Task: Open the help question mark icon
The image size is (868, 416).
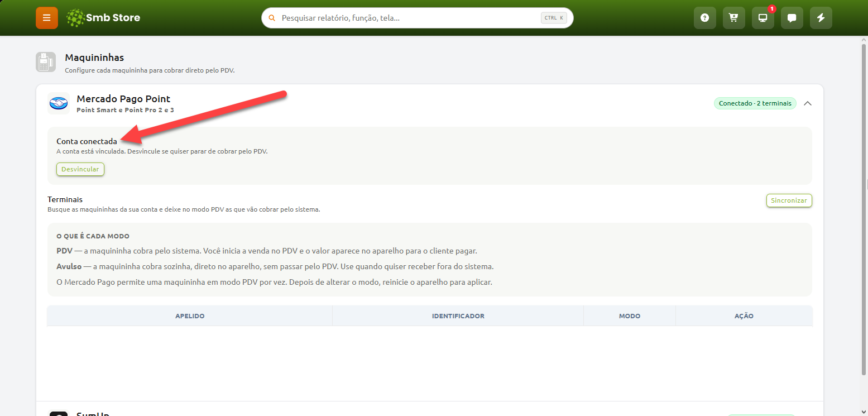Action: click(x=705, y=18)
